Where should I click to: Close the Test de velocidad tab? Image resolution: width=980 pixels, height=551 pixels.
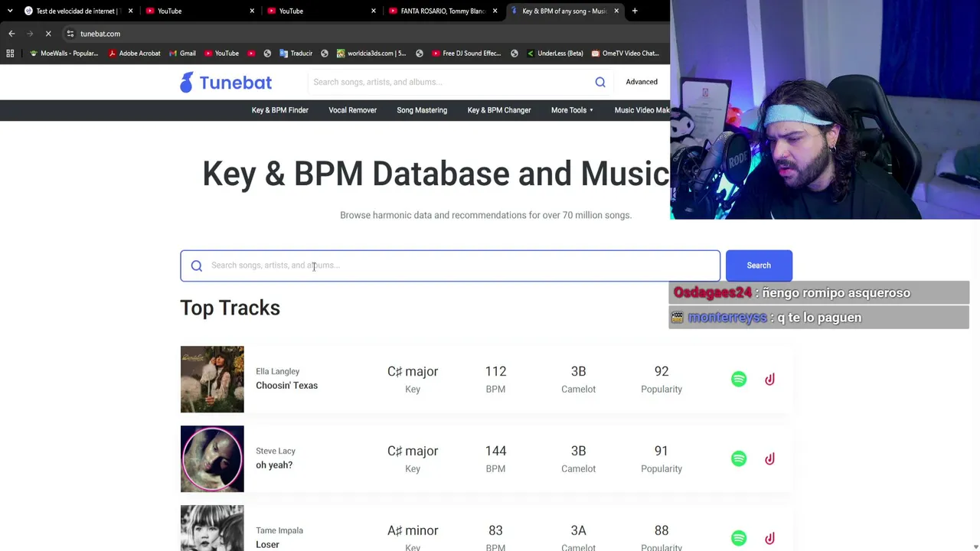click(130, 11)
